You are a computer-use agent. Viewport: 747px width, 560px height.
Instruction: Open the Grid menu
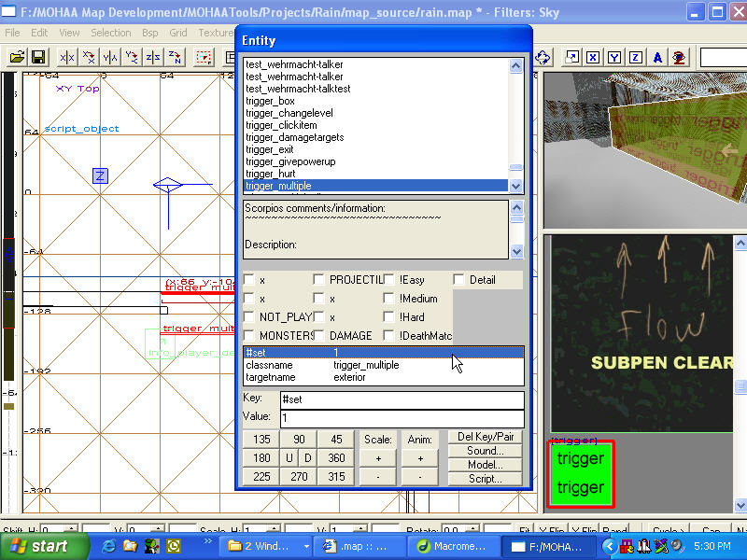(177, 33)
